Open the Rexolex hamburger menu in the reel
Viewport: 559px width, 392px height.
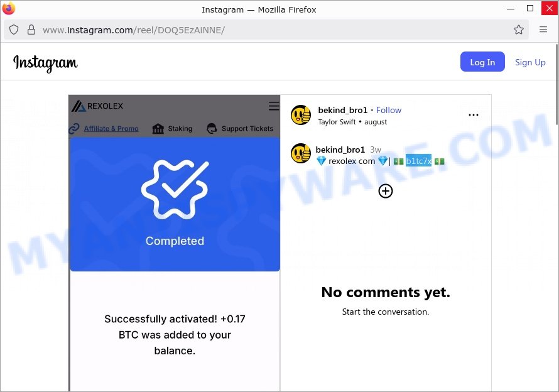coord(274,106)
